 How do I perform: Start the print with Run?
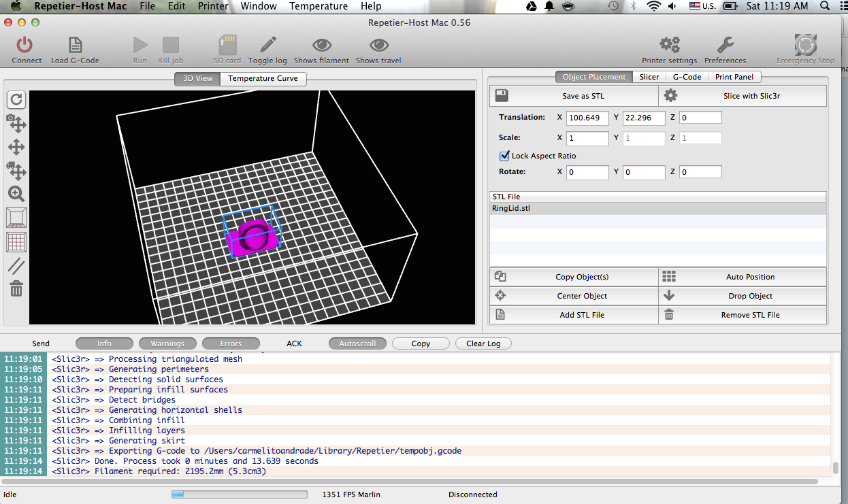point(140,45)
